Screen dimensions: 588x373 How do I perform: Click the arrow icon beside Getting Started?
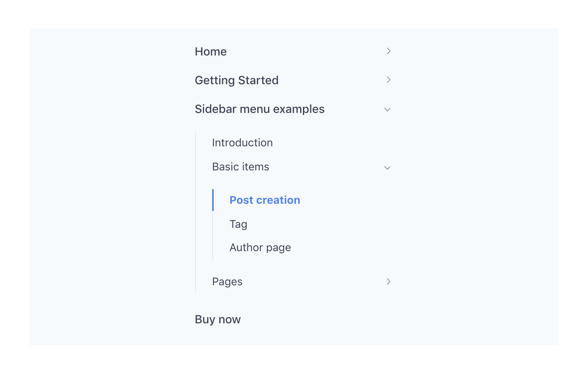pos(388,80)
